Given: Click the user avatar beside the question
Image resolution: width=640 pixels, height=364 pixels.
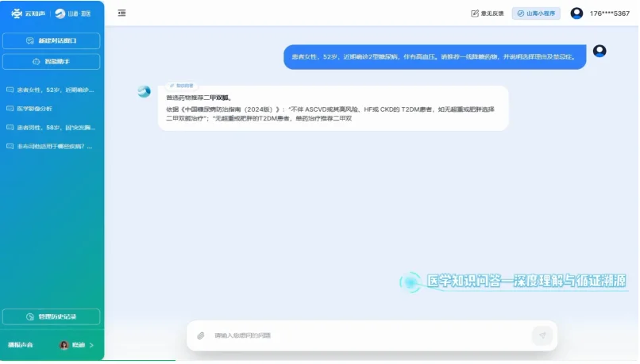Looking at the screenshot, I should (600, 51).
